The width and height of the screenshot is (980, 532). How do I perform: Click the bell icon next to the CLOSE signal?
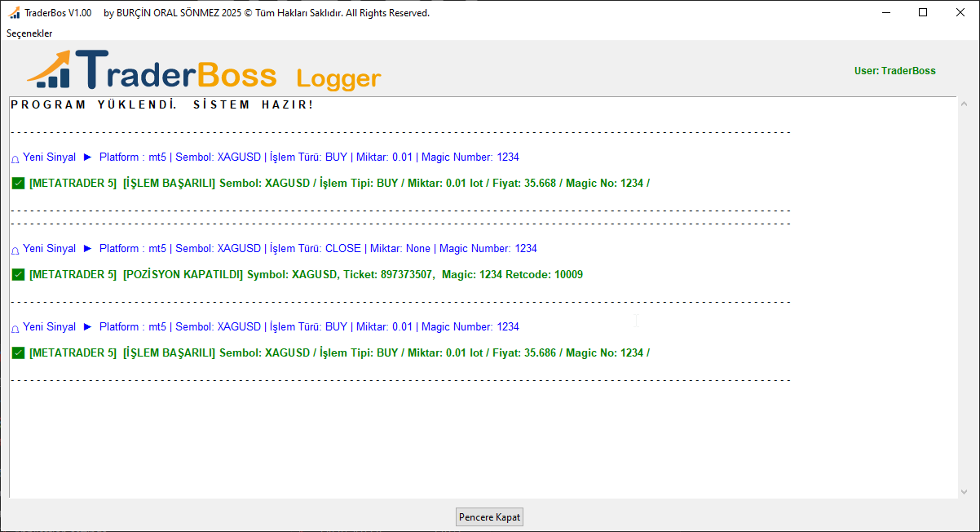pos(14,248)
